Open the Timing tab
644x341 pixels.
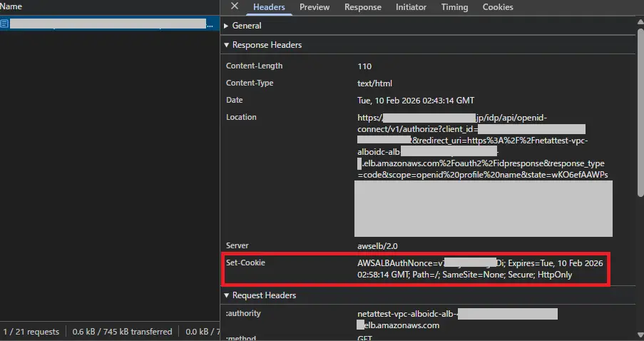[x=454, y=7]
